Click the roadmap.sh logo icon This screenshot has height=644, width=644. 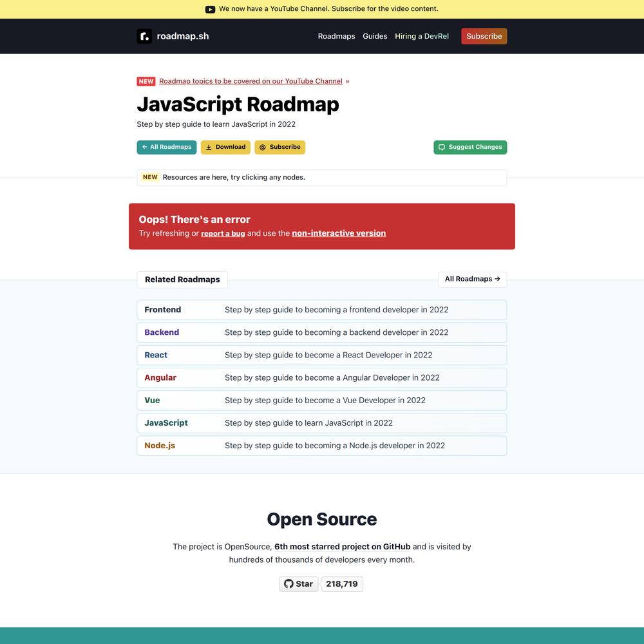coord(144,36)
